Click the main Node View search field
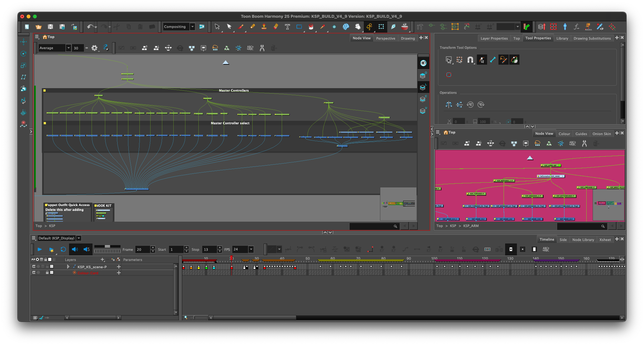The width and height of the screenshot is (644, 345). [374, 226]
